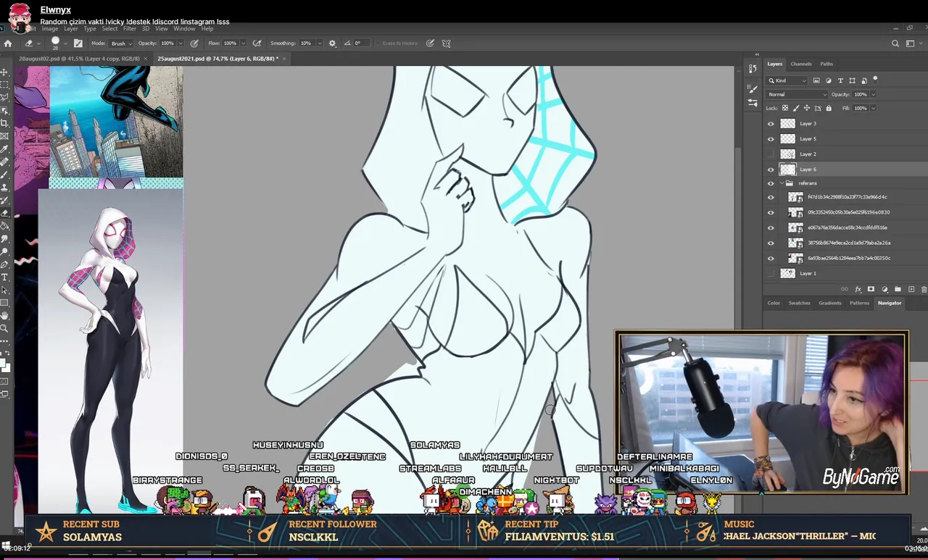Click Add layer mask icon
The width and height of the screenshot is (928, 560).
(871, 289)
